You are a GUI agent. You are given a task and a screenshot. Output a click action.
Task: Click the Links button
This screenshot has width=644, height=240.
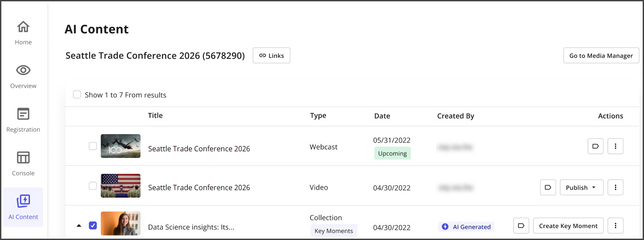271,56
